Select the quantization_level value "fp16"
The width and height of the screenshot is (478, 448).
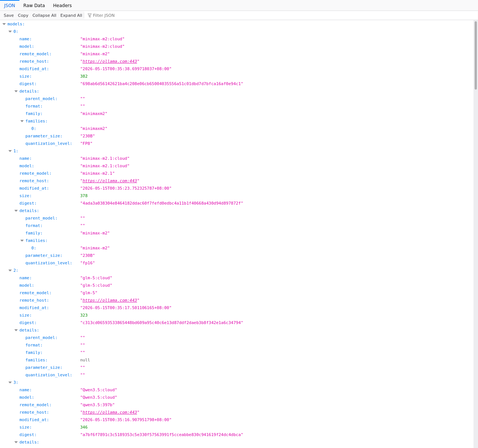click(88, 263)
